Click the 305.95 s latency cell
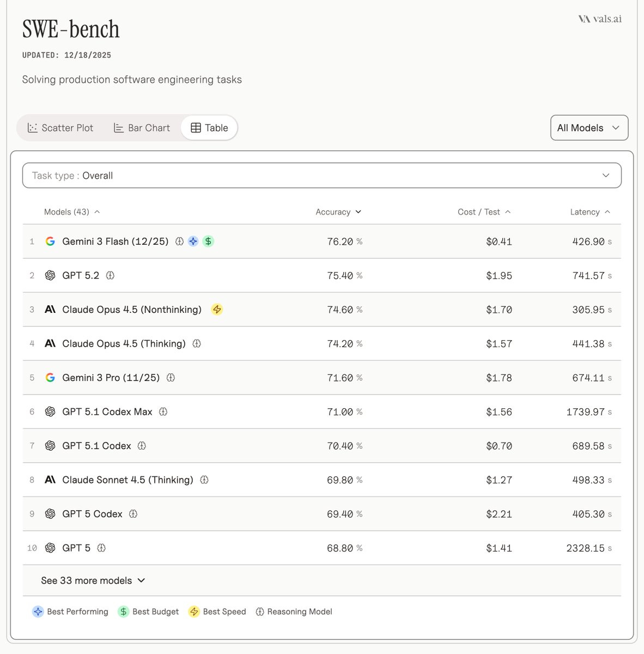 click(x=592, y=310)
